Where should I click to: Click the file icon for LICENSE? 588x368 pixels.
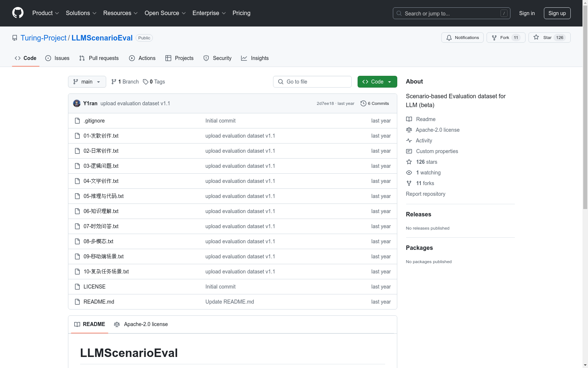77,287
